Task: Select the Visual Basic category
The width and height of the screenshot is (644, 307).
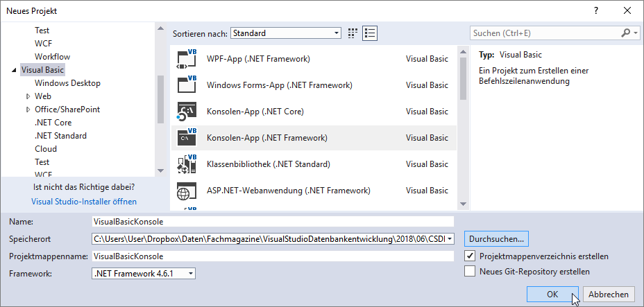Action: pyautogui.click(x=43, y=70)
